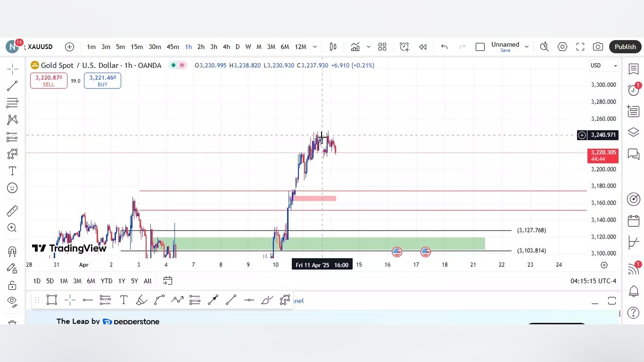Select the trend line drawing tool
644x362 pixels.
pos(12,86)
